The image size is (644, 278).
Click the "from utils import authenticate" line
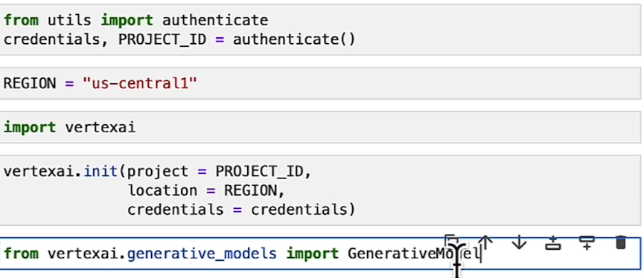[x=136, y=20]
